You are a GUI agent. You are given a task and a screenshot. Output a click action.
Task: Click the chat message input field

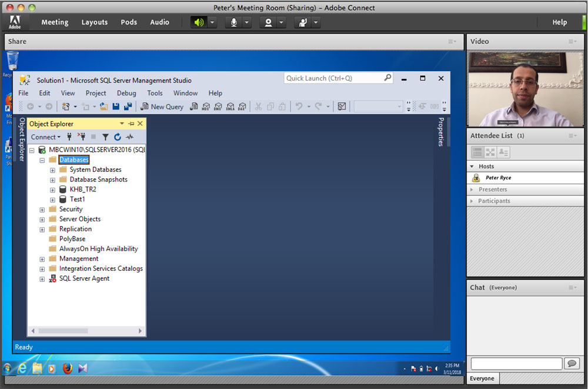pos(516,364)
